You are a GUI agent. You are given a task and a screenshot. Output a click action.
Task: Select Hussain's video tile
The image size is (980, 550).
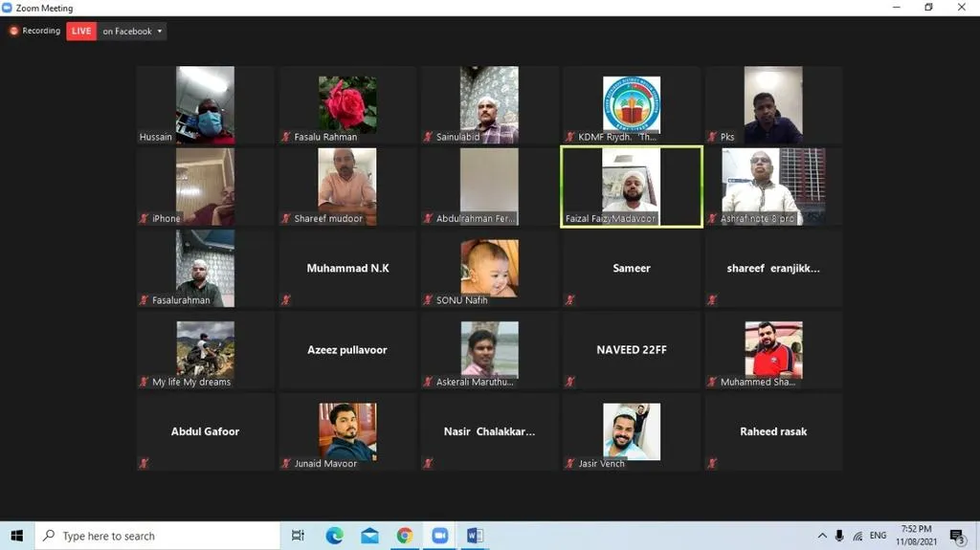pos(205,105)
